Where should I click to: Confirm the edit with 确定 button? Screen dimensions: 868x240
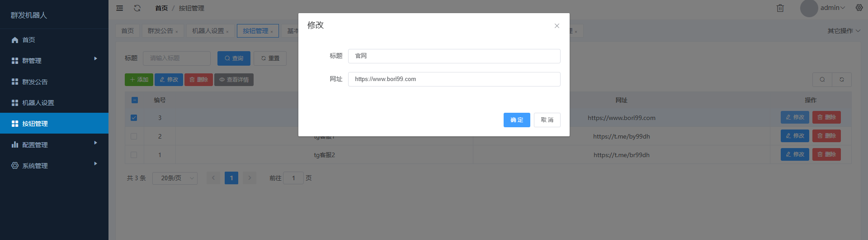coord(517,120)
